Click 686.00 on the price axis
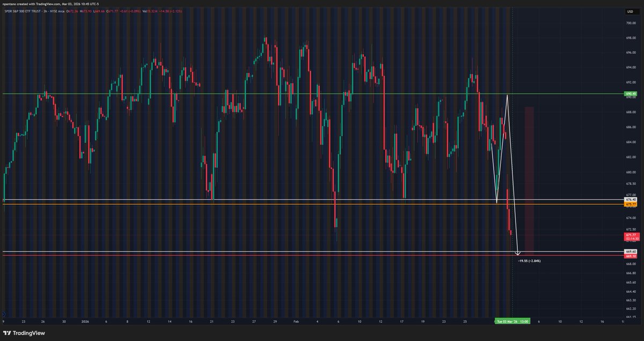This screenshot has width=644, height=341. coord(631,127)
